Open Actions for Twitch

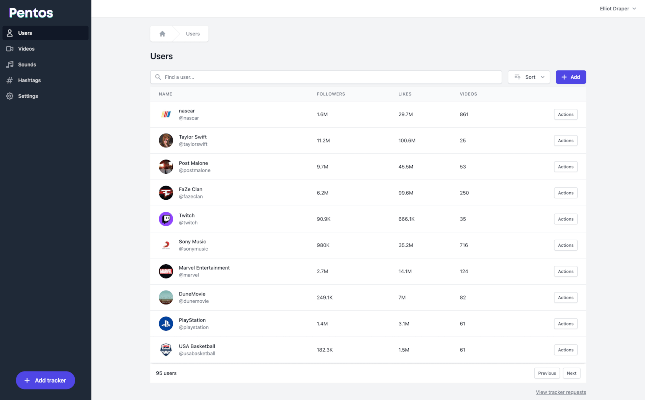[566, 219]
